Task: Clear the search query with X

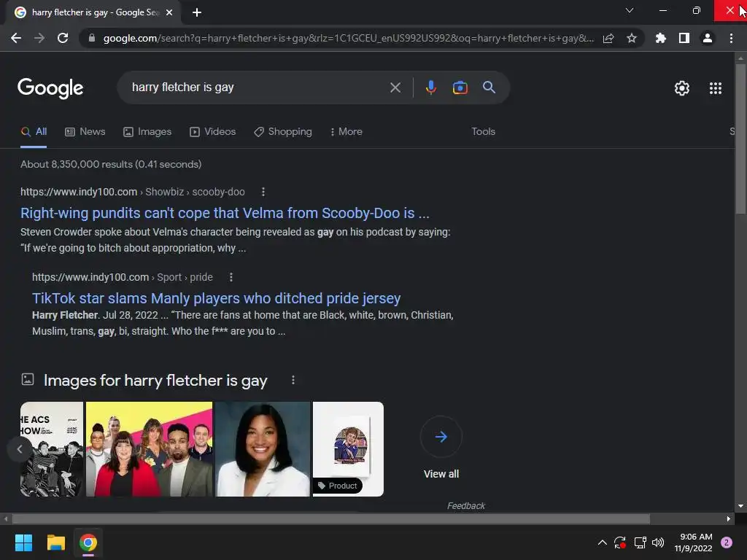Action: (x=395, y=87)
